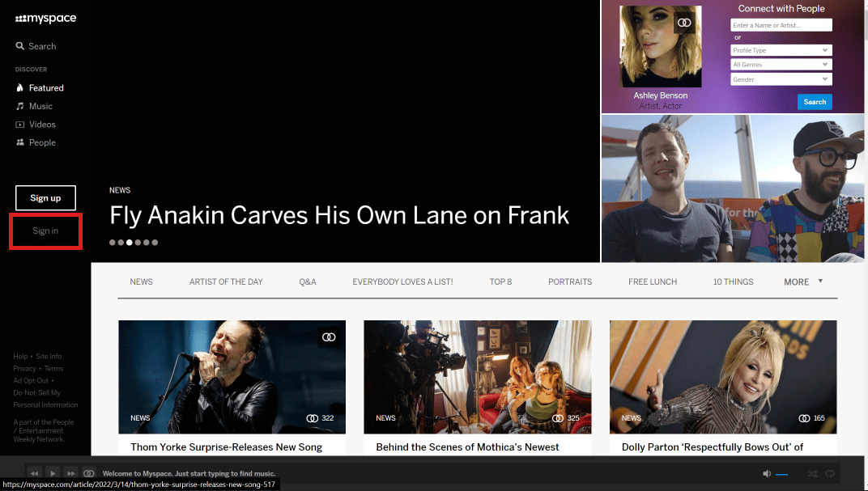Viewport: 868px width, 491px height.
Task: Expand the All Genres dropdown
Action: coord(781,65)
